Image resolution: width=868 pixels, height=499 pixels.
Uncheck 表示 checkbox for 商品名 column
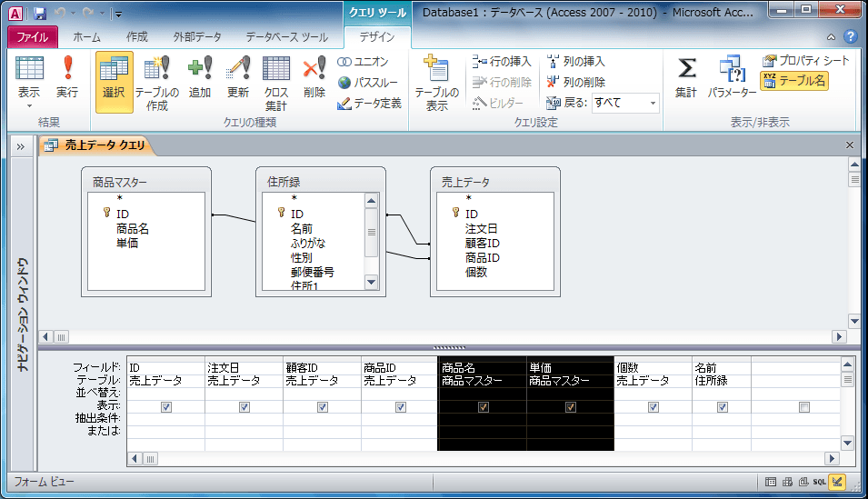pos(484,407)
